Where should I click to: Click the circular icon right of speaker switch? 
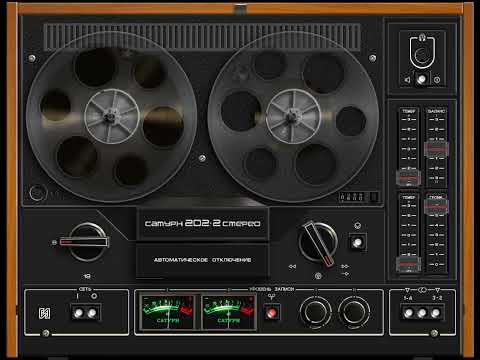pyautogui.click(x=437, y=80)
